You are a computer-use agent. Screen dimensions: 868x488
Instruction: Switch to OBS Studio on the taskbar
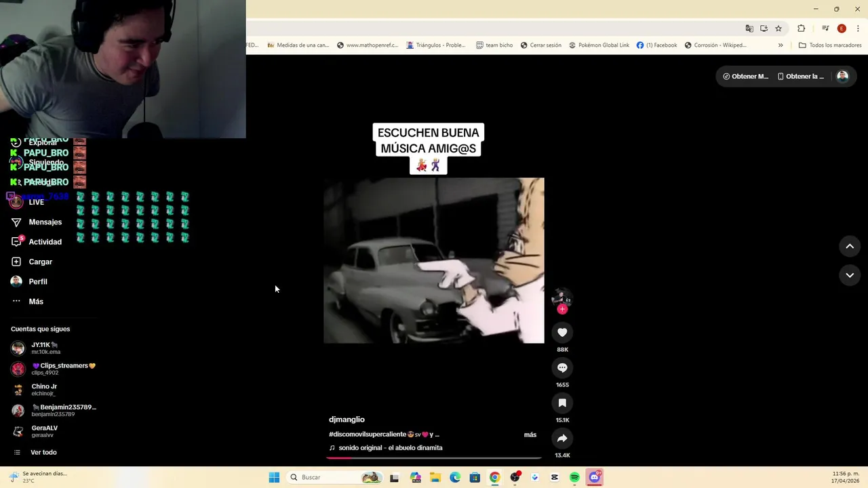(x=515, y=477)
